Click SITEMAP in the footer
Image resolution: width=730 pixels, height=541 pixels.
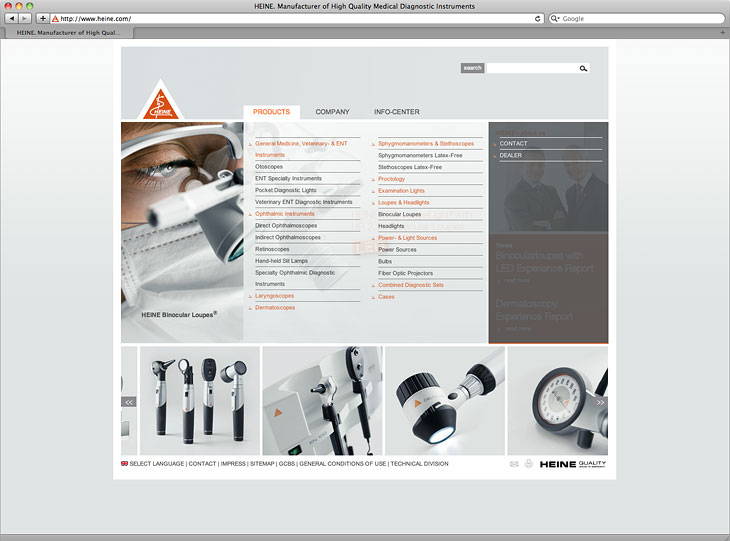click(x=262, y=464)
